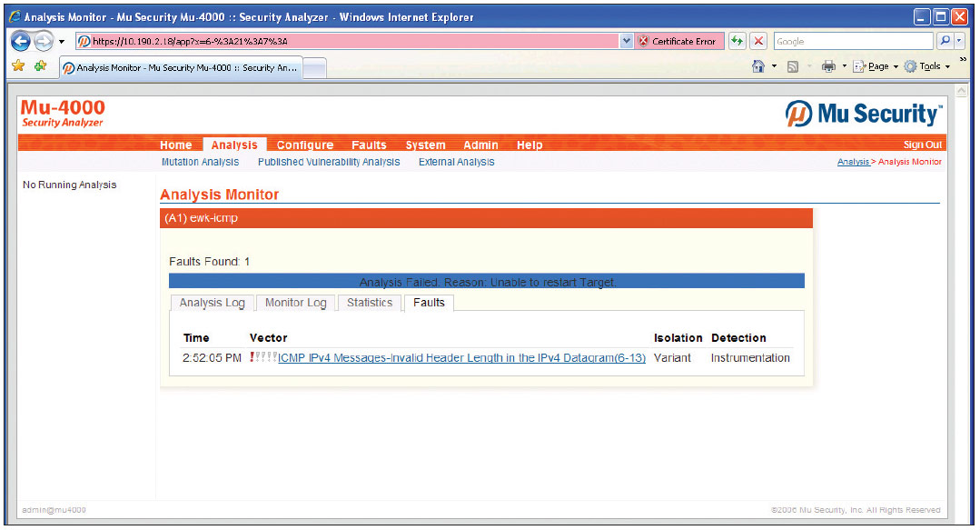Click the Print icon in the toolbar
Image resolution: width=980 pixels, height=530 pixels.
tap(828, 66)
